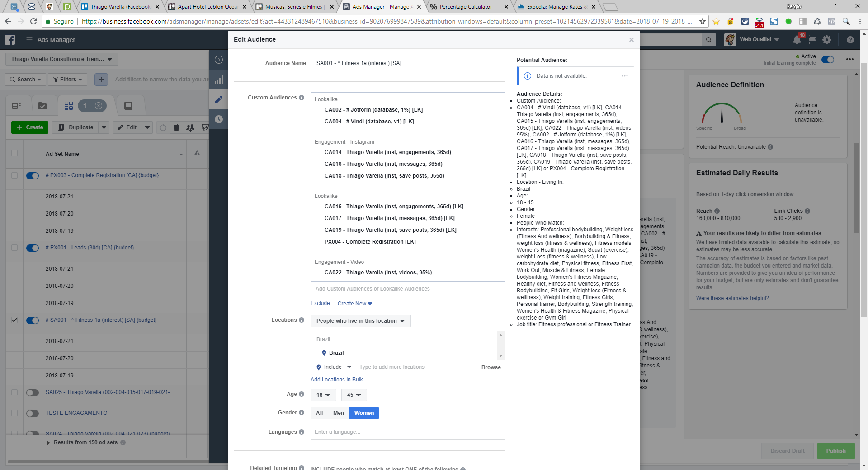Open the Include location dropdown

(334, 367)
